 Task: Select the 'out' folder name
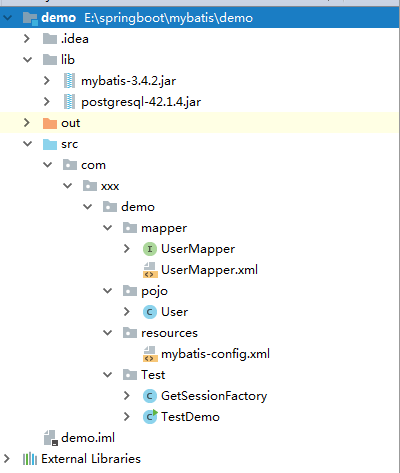pos(70,123)
